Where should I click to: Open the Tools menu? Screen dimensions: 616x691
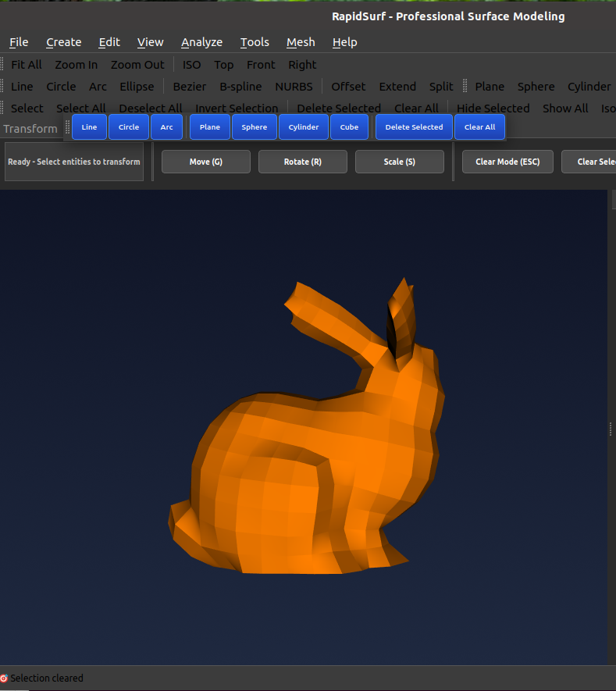(255, 42)
